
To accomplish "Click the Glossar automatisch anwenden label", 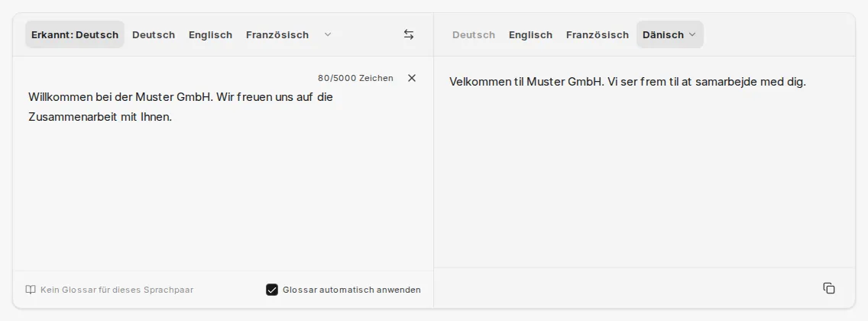I will (351, 290).
